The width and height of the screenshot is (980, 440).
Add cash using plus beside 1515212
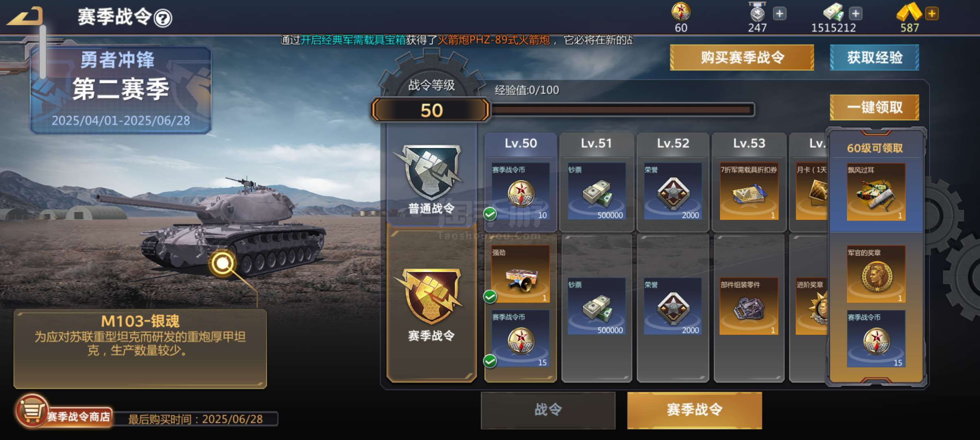pyautogui.click(x=855, y=13)
